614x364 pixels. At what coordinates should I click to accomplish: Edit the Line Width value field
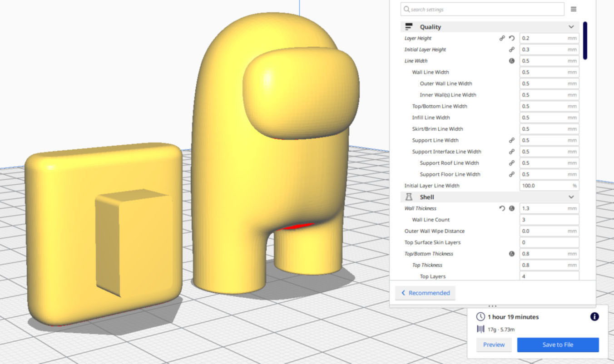tap(549, 61)
